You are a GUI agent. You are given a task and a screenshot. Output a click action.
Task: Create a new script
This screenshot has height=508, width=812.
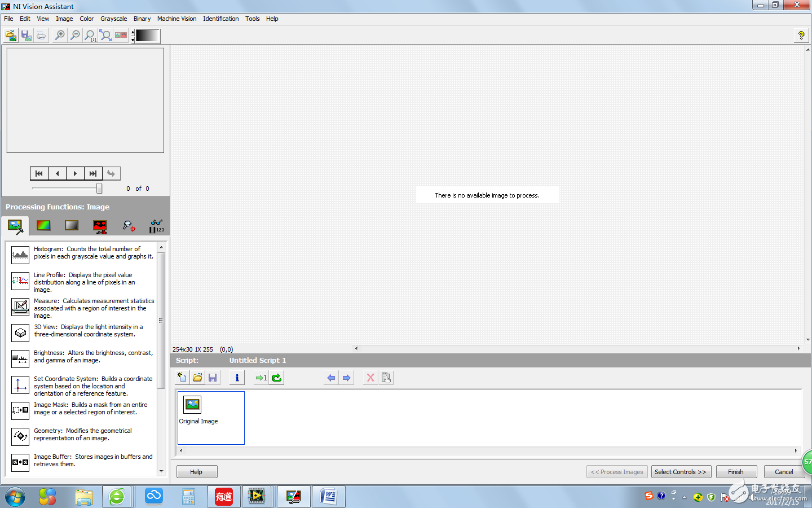click(182, 378)
